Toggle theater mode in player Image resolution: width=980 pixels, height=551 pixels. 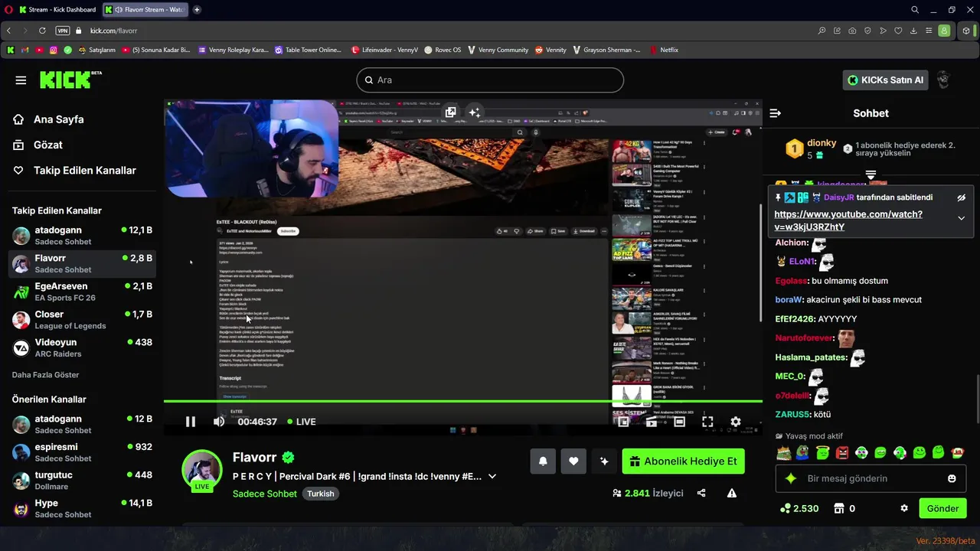click(x=679, y=422)
